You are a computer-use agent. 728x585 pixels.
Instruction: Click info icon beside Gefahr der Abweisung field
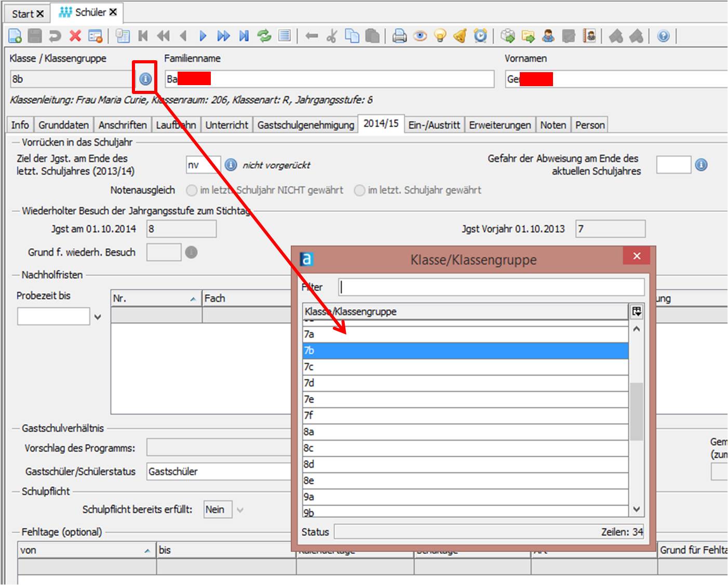click(701, 165)
